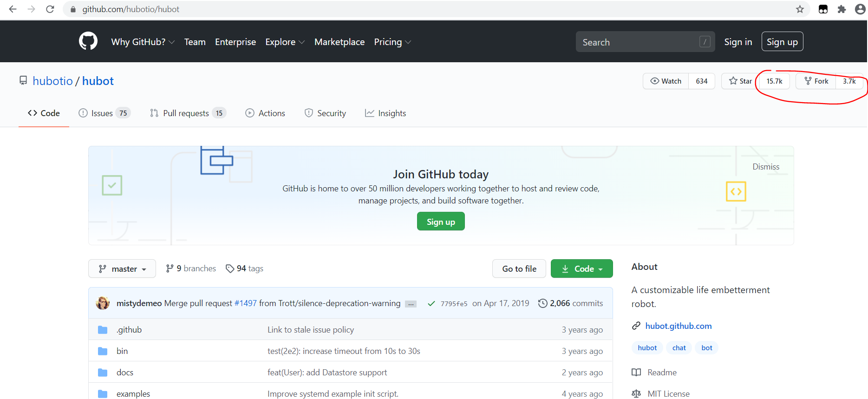Open the Marketplace page
This screenshot has width=868, height=399.
tap(339, 42)
